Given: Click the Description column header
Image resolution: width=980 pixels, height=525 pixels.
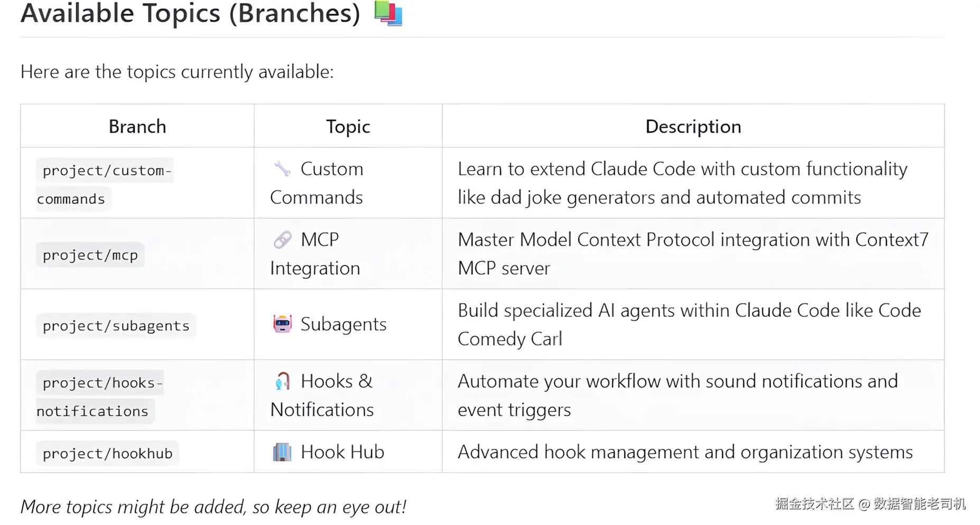Looking at the screenshot, I should 693,127.
